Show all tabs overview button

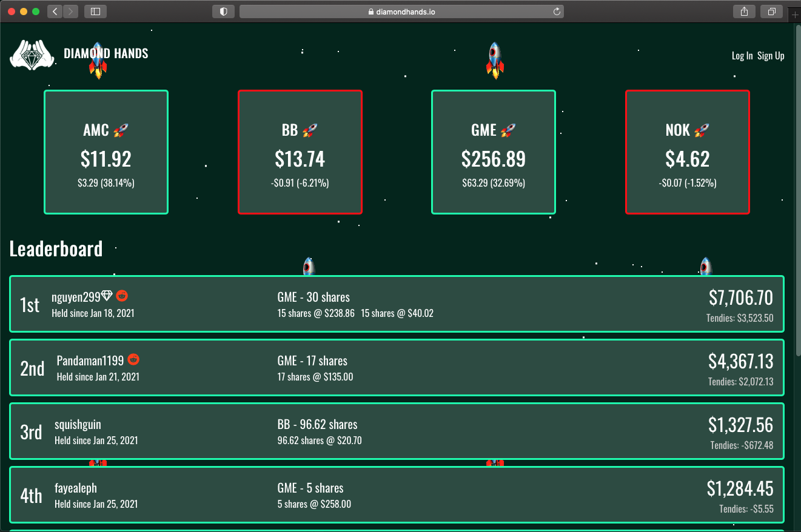click(771, 11)
